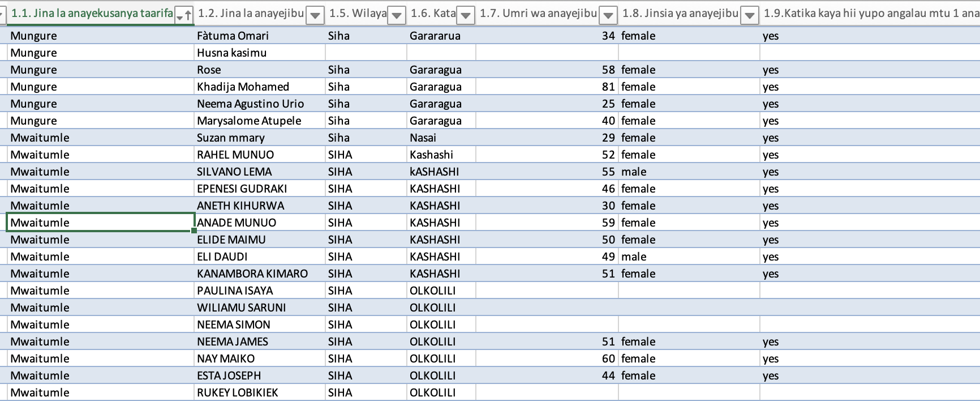This screenshot has width=980, height=401.
Task: Click age 60 in NAY MAIKO row
Action: (x=547, y=359)
